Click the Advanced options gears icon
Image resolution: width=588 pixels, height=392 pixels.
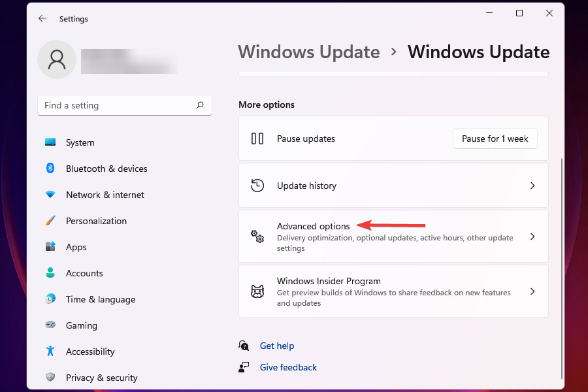257,237
